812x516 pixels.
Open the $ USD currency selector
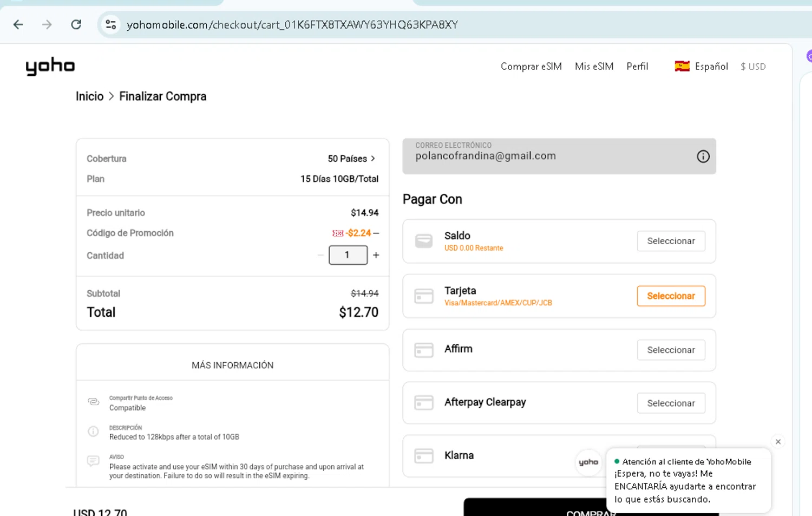(x=753, y=66)
